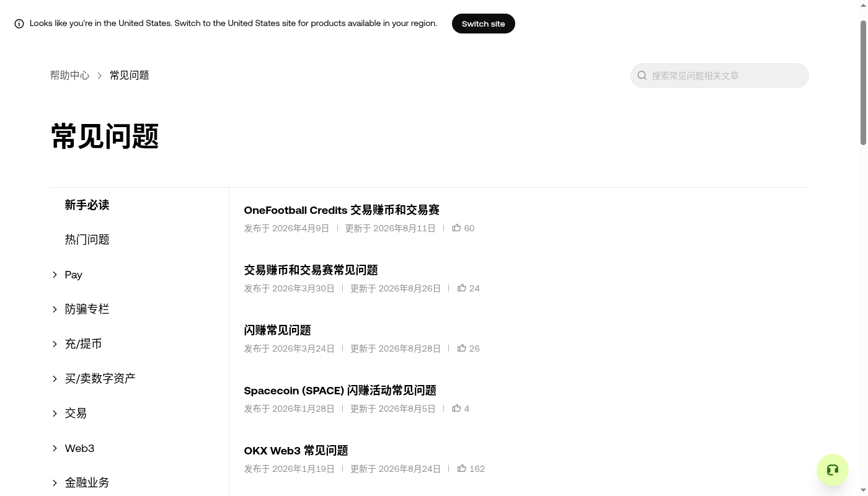Click text 更新于 2026年8月24日
The width and height of the screenshot is (868, 496).
pos(396,469)
